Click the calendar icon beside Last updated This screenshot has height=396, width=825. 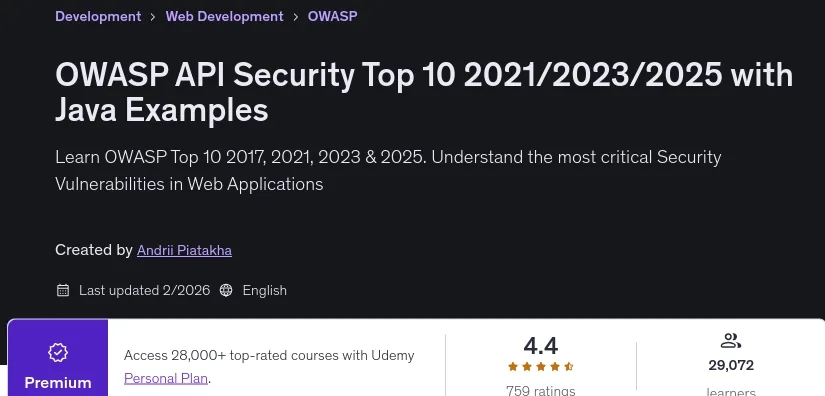coord(63,290)
